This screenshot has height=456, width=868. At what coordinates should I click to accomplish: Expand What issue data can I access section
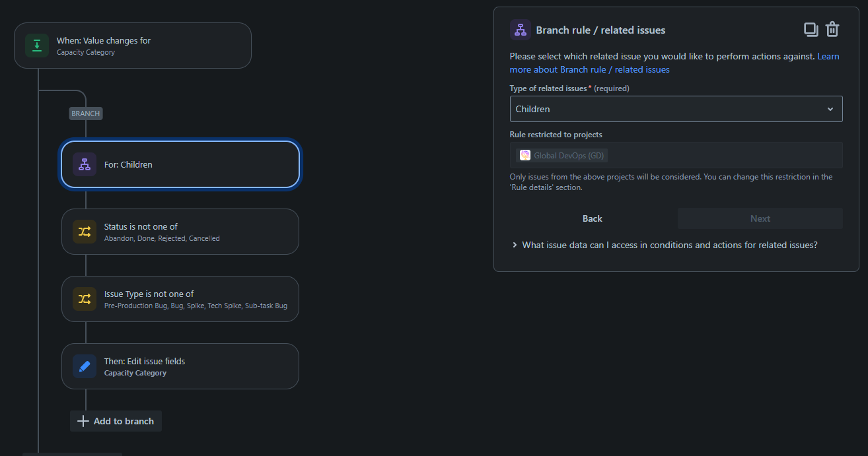coord(664,245)
